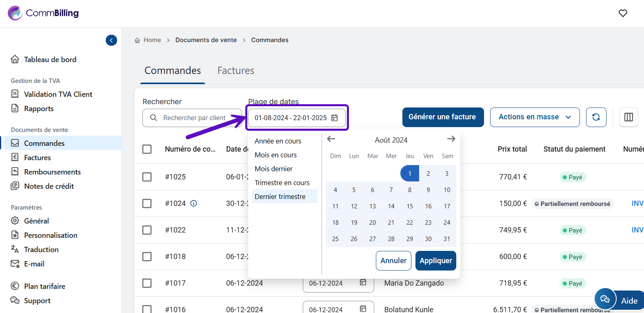Image resolution: width=644 pixels, height=313 pixels.
Task: Expand the Actions en masse dropdown
Action: click(535, 117)
